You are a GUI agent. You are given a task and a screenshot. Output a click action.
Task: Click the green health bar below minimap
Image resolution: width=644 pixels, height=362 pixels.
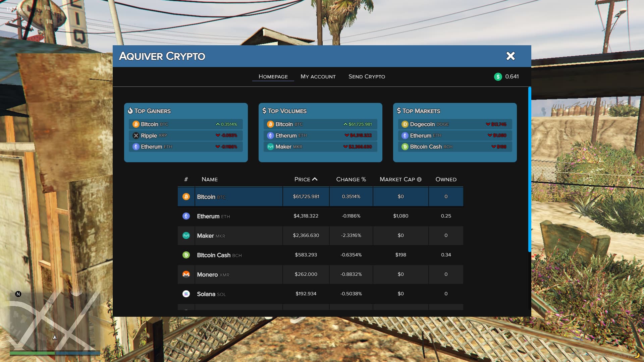coord(32,353)
